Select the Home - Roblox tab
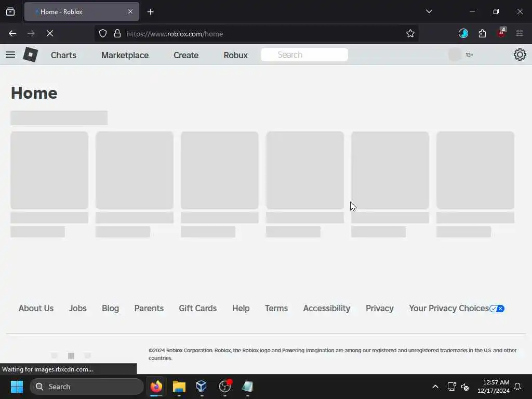 pyautogui.click(x=82, y=12)
